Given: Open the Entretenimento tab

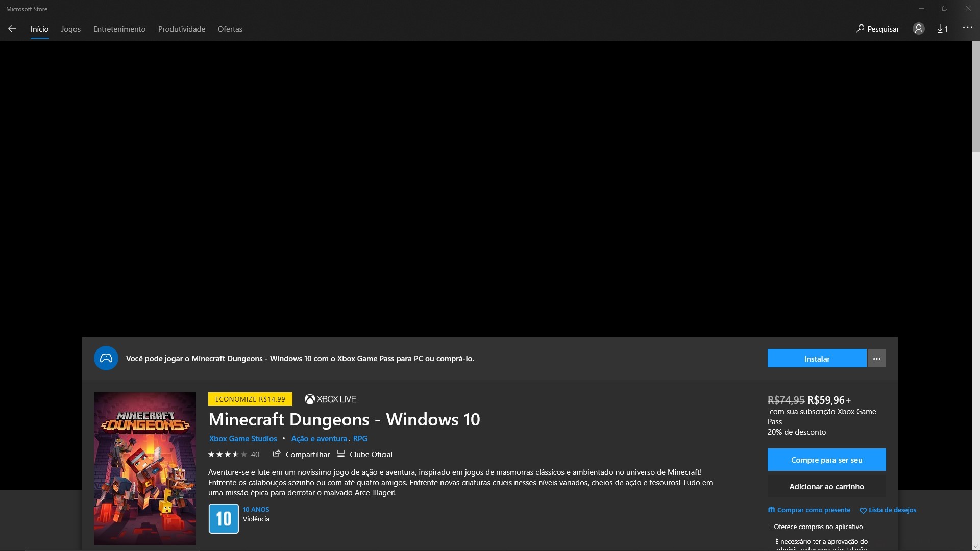Looking at the screenshot, I should 119,29.
